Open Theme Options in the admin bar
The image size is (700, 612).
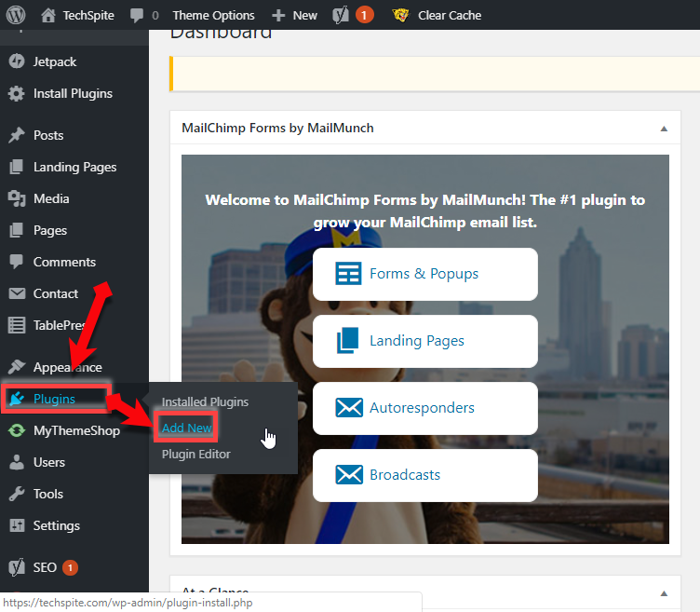tap(213, 15)
